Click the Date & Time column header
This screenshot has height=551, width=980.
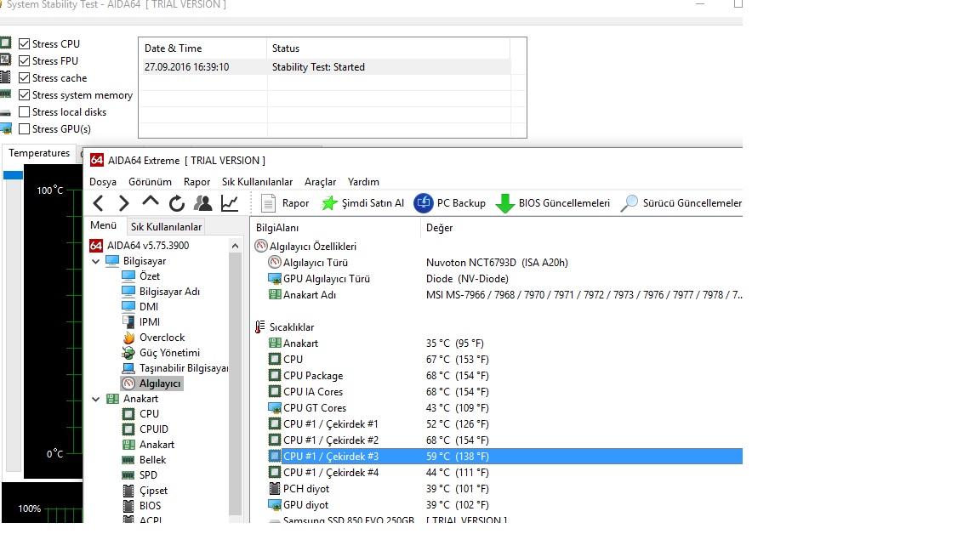pyautogui.click(x=202, y=48)
